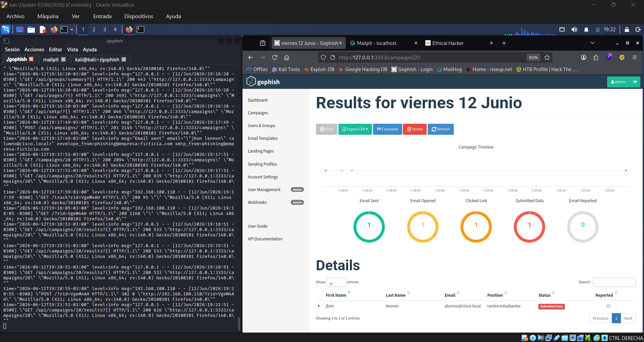644x342 pixels.
Task: Go to the Firefox home icon
Action: 287,57
